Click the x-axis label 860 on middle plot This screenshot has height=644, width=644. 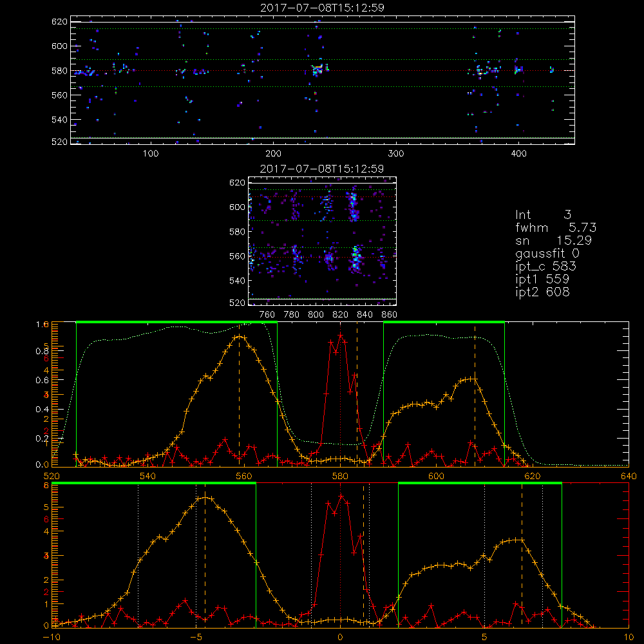390,315
